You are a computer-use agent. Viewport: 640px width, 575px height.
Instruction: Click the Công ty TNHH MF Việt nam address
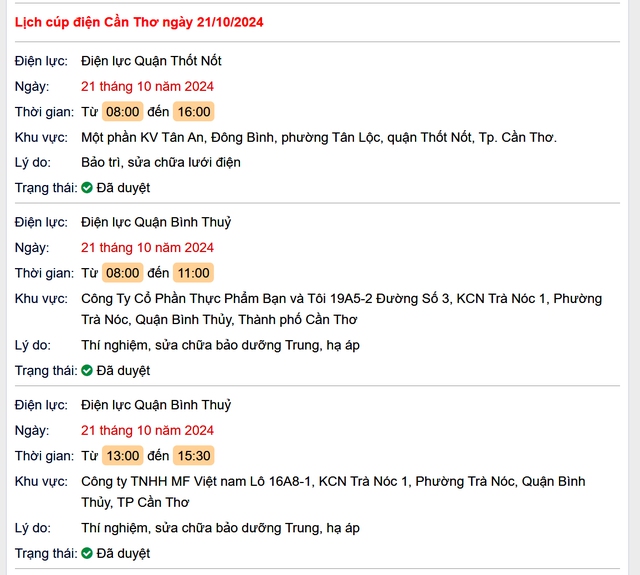point(333,492)
